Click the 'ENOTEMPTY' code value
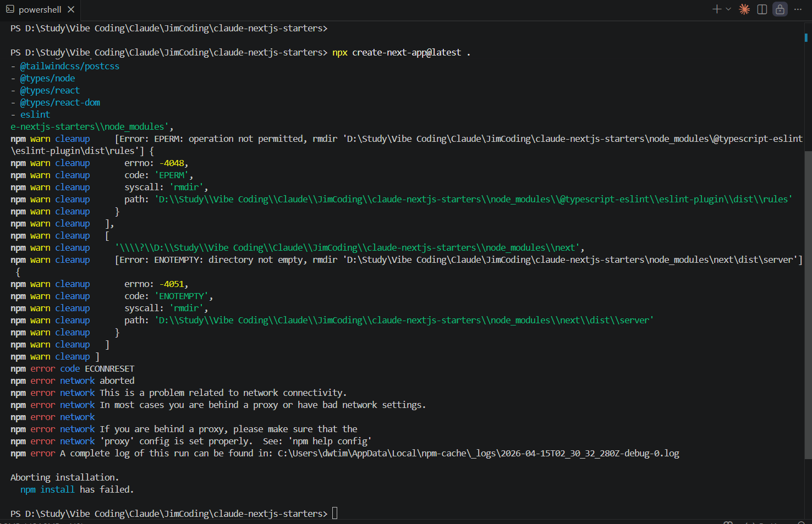Screen dimensions: 812x524 point(182,296)
